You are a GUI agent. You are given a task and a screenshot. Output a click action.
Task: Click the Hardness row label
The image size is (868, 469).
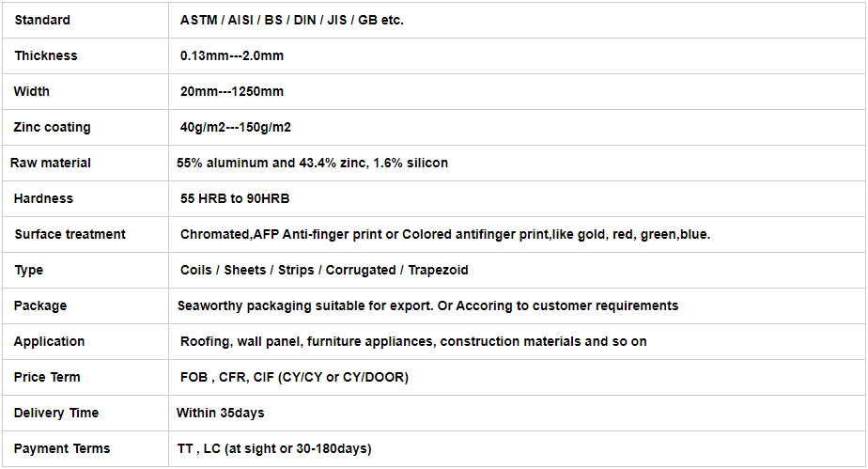tap(43, 199)
